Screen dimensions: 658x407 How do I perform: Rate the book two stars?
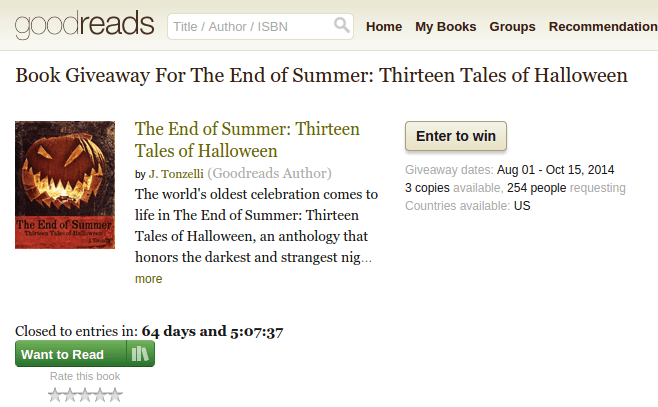point(71,394)
